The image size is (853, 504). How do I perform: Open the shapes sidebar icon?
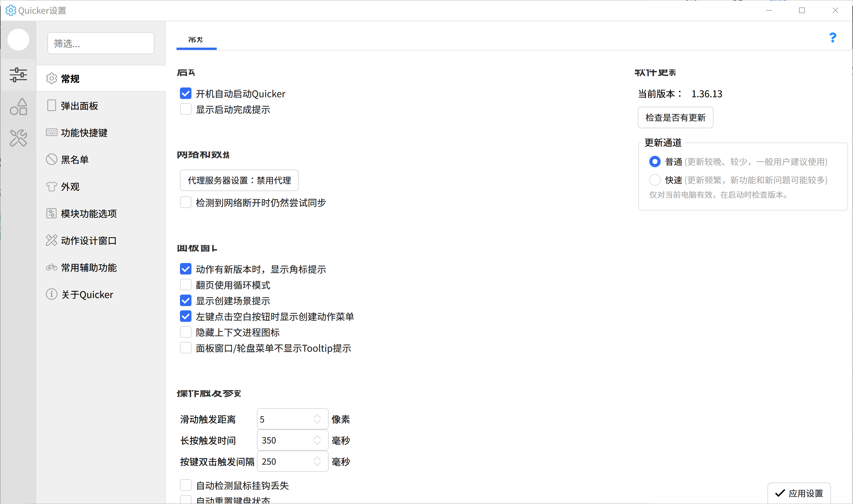[18, 107]
